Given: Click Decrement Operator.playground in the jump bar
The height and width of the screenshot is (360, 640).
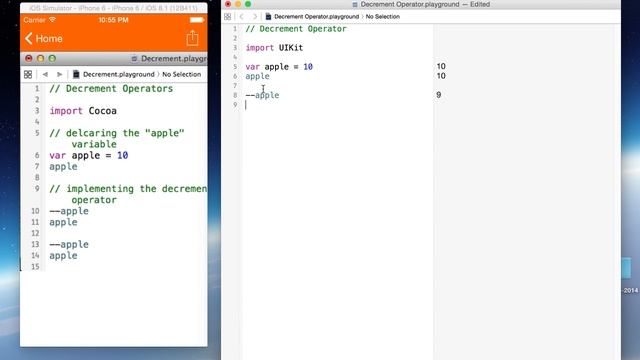Looking at the screenshot, I should (316, 17).
